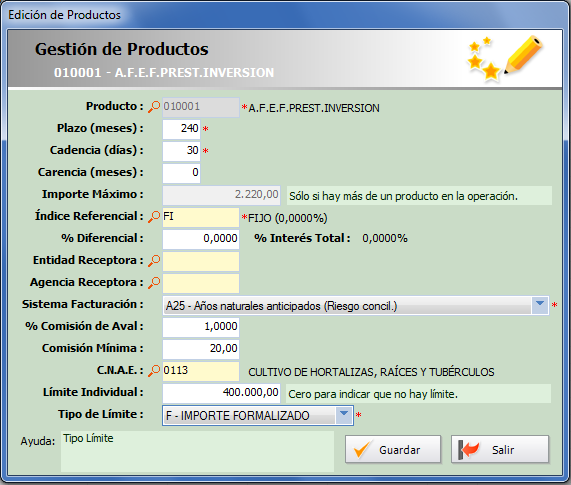Open the Agencia Receptora search magnifier
571x485 pixels.
[154, 283]
